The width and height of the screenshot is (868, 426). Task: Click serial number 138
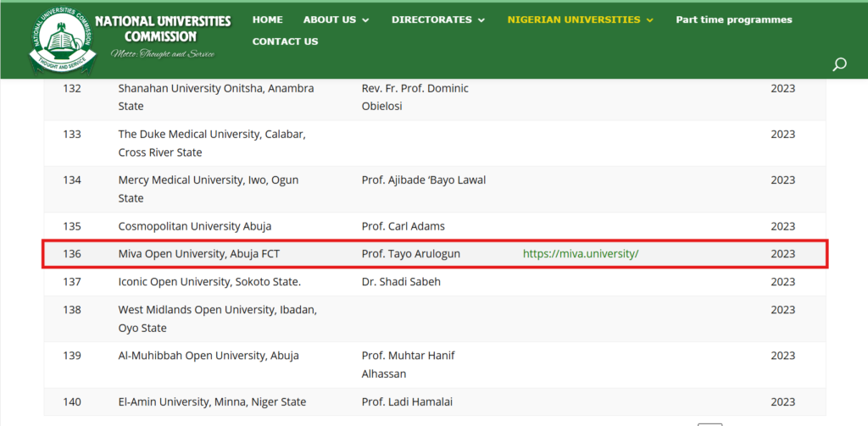click(x=71, y=310)
